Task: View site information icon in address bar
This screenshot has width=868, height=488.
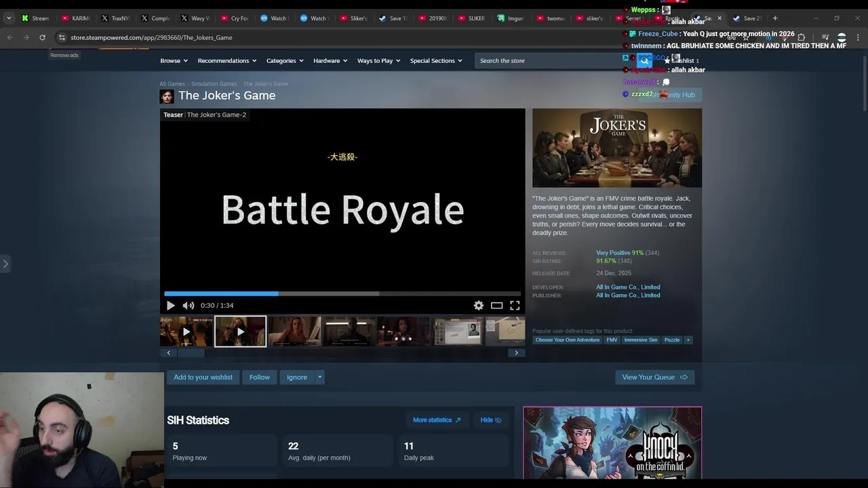Action: coord(62,37)
